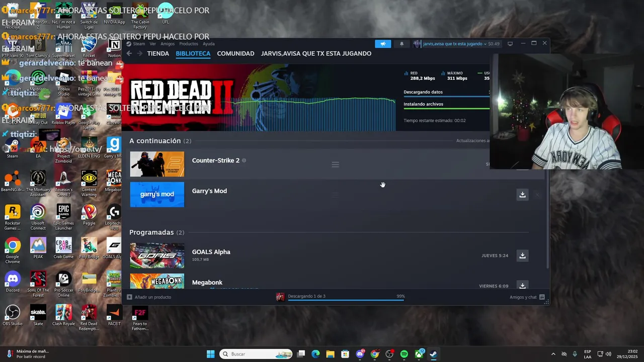
Task: Open Assassin's Creed 1 desktop shortcut
Action: (63, 184)
